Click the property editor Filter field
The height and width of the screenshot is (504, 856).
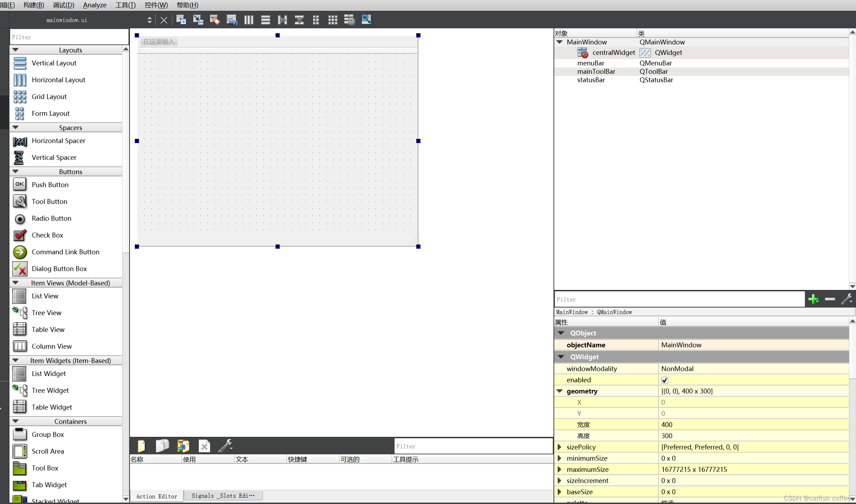(x=679, y=299)
